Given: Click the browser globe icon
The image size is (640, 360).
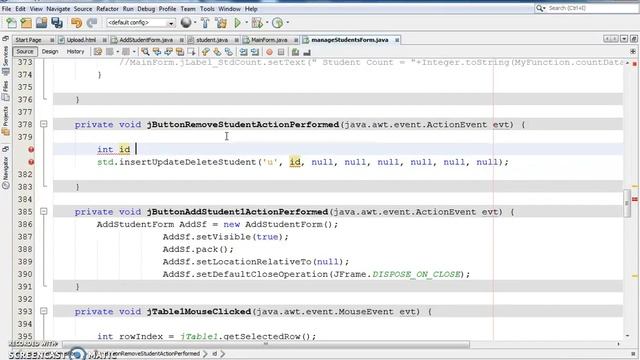Looking at the screenshot, I should tap(186, 23).
